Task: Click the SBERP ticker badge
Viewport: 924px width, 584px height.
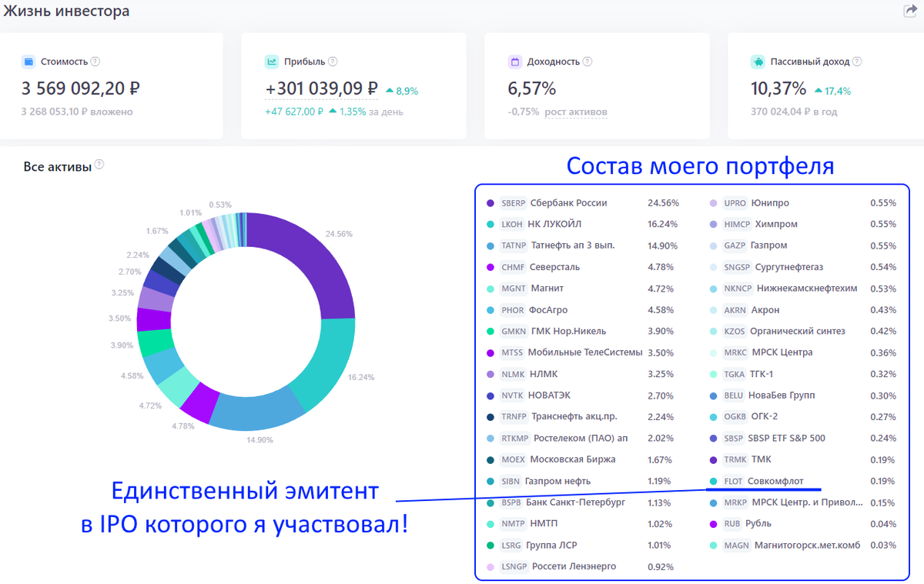Action: pos(514,203)
